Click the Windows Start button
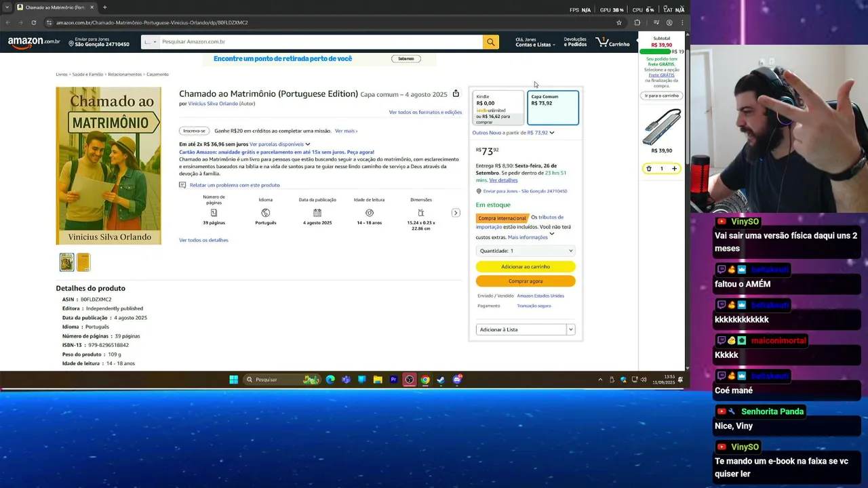This screenshot has width=868, height=488. 233,380
